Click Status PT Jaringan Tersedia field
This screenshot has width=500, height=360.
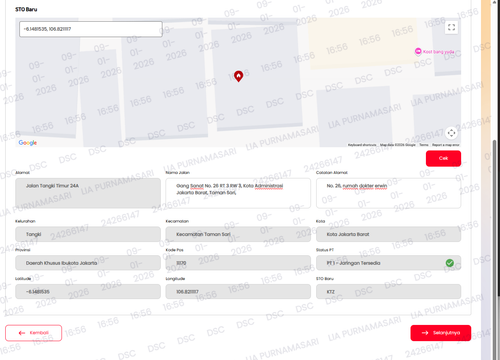[x=388, y=263]
